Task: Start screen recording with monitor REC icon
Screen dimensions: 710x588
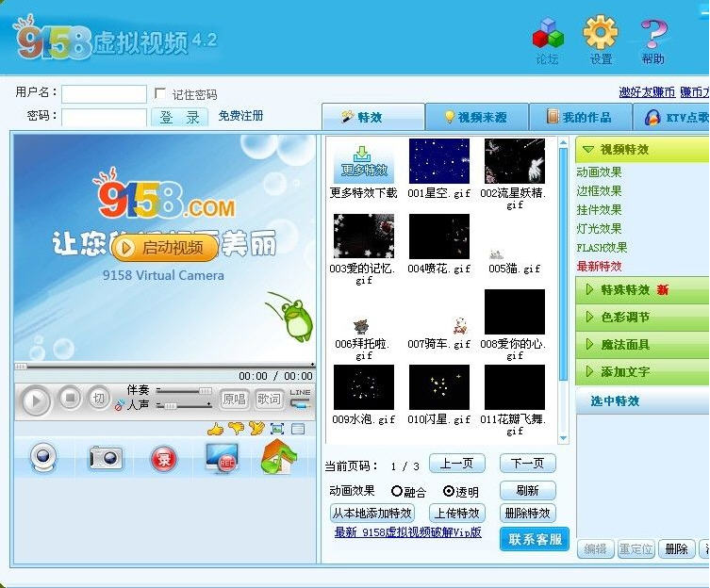Action: click(x=221, y=458)
